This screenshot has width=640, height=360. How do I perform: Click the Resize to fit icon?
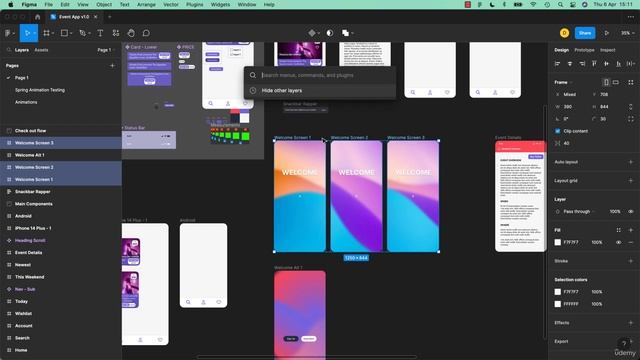click(631, 82)
